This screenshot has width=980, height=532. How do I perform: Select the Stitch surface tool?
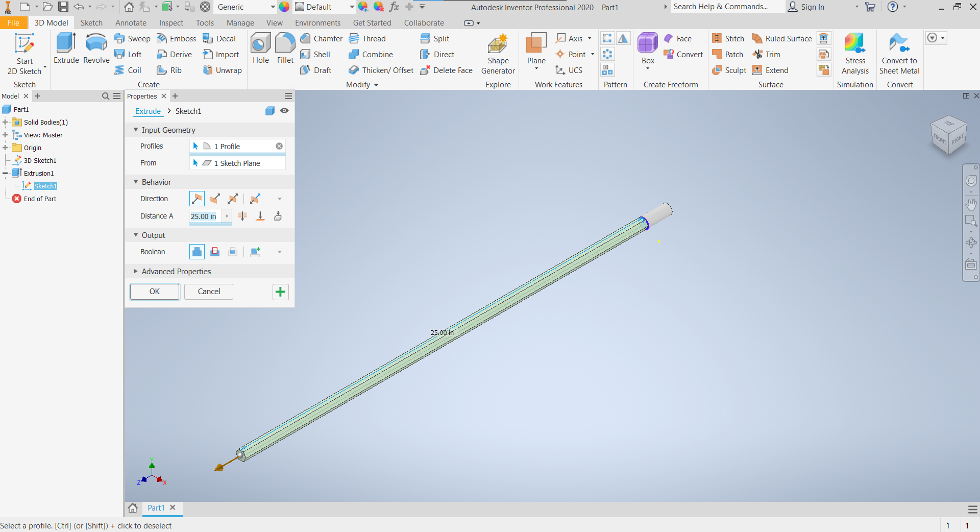[728, 39]
